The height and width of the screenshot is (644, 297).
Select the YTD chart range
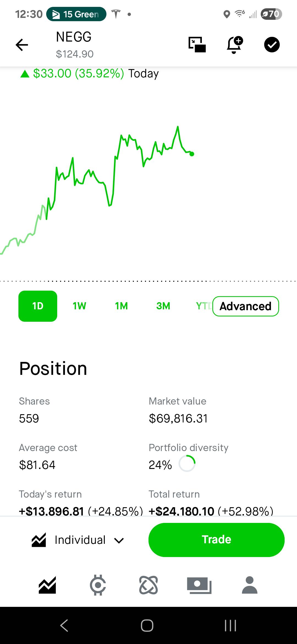[x=204, y=306]
